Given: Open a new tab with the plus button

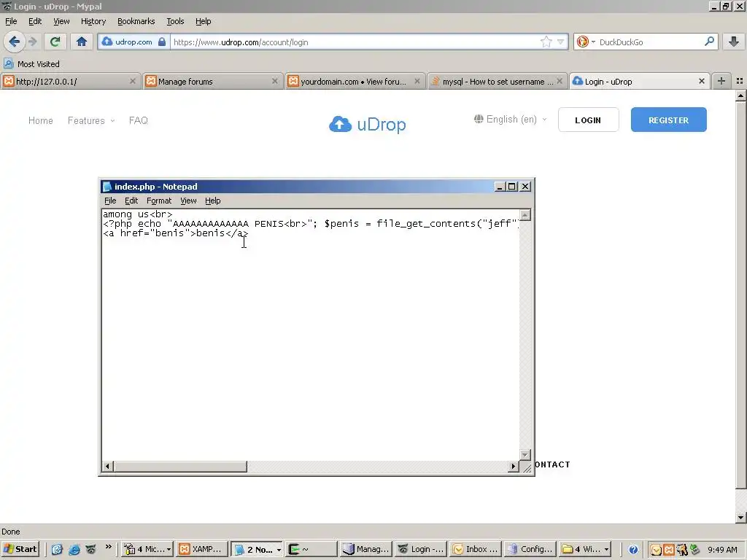Looking at the screenshot, I should click(x=721, y=81).
